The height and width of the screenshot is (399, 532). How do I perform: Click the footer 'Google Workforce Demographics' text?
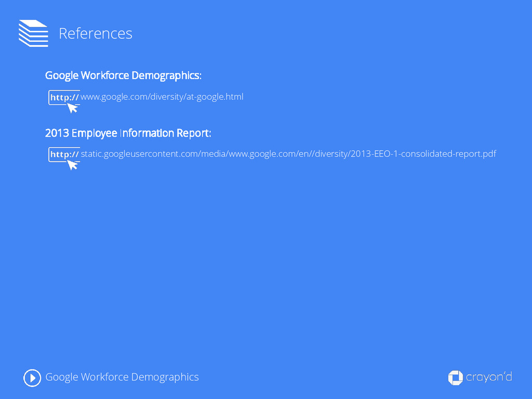122,377
